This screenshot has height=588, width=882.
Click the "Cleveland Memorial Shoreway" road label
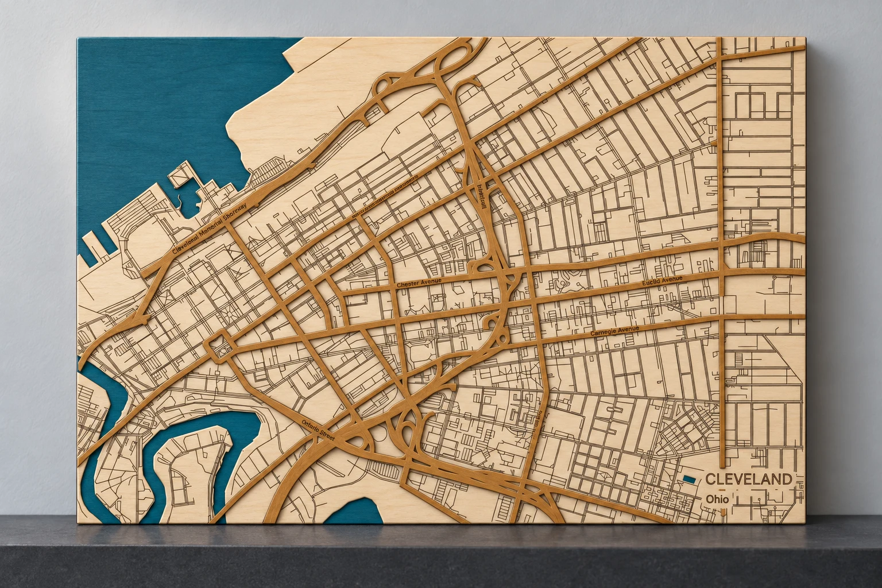point(209,229)
